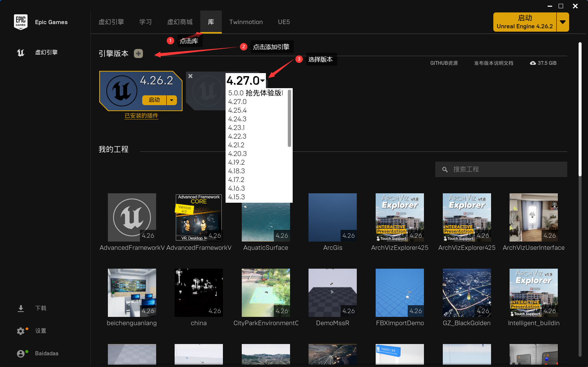Add a new engine version with plus icon
The height and width of the screenshot is (367, 588).
click(138, 54)
